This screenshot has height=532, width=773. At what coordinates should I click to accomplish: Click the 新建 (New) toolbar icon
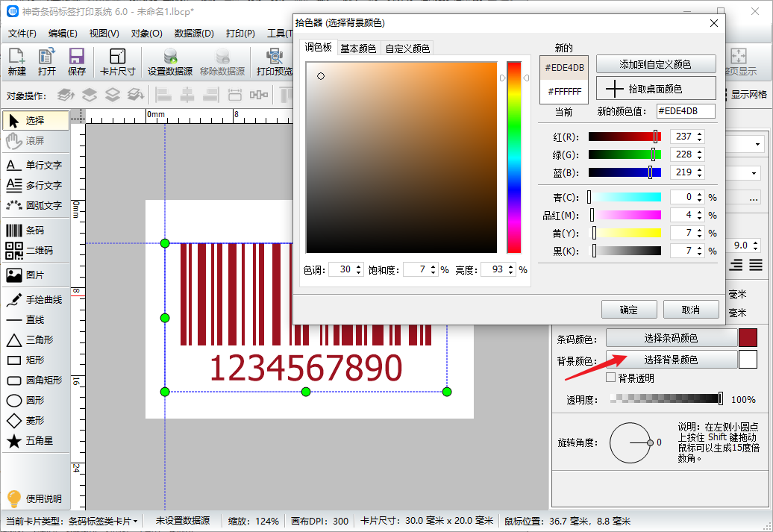pos(16,62)
